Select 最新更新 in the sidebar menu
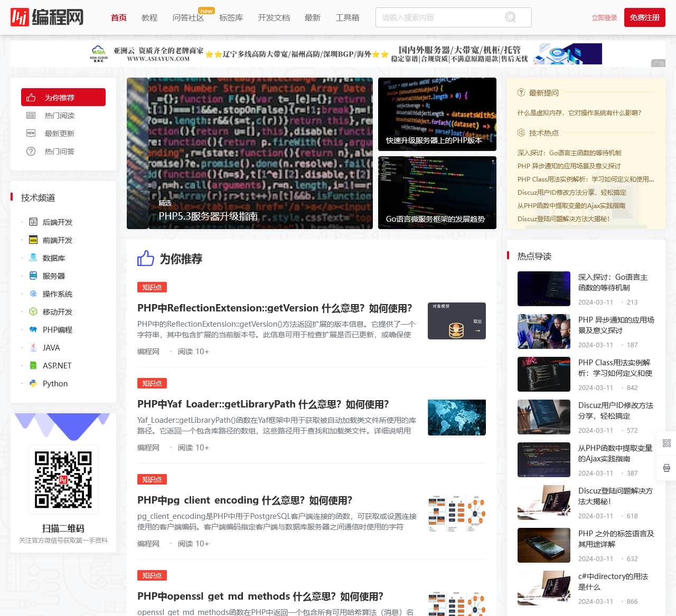 pyautogui.click(x=63, y=134)
